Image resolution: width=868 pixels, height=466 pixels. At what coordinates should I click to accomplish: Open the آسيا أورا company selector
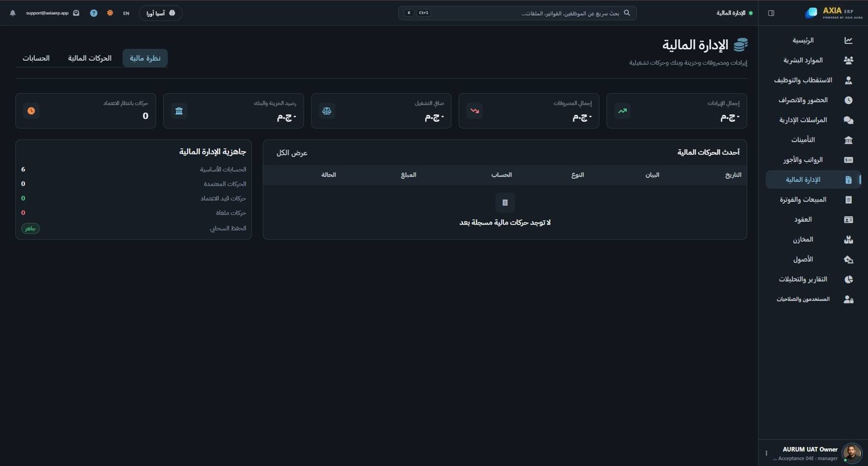[x=161, y=13]
